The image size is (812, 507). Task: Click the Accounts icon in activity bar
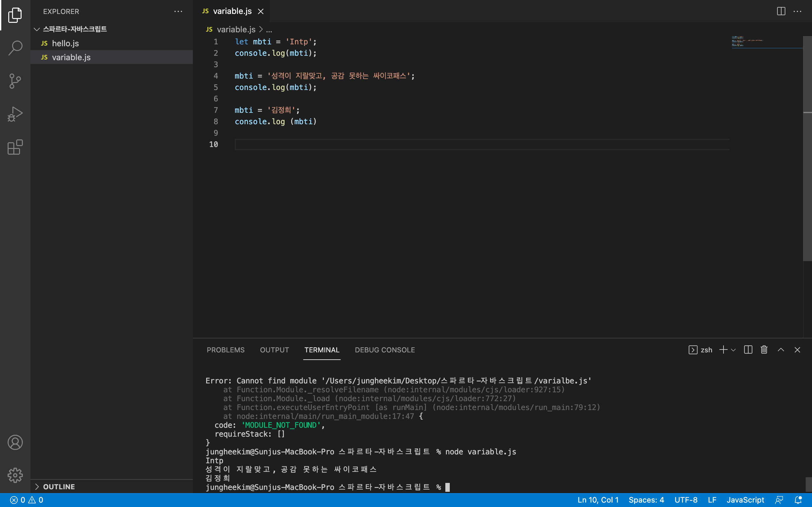point(15,442)
